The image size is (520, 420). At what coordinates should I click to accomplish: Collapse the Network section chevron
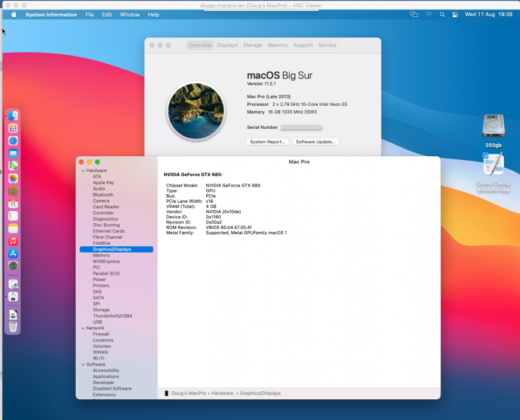pyautogui.click(x=83, y=328)
